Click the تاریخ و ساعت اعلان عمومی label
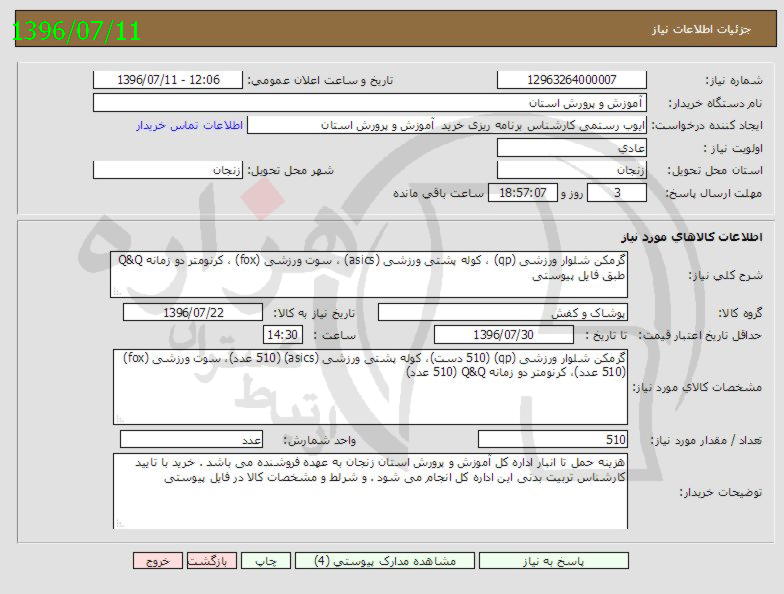The height and width of the screenshot is (594, 784). pos(320,80)
